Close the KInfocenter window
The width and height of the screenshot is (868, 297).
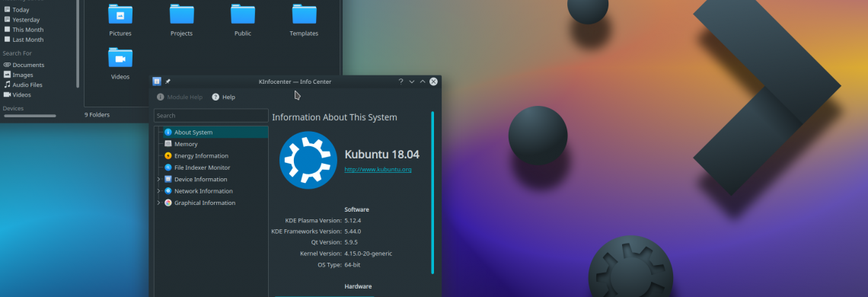point(433,81)
